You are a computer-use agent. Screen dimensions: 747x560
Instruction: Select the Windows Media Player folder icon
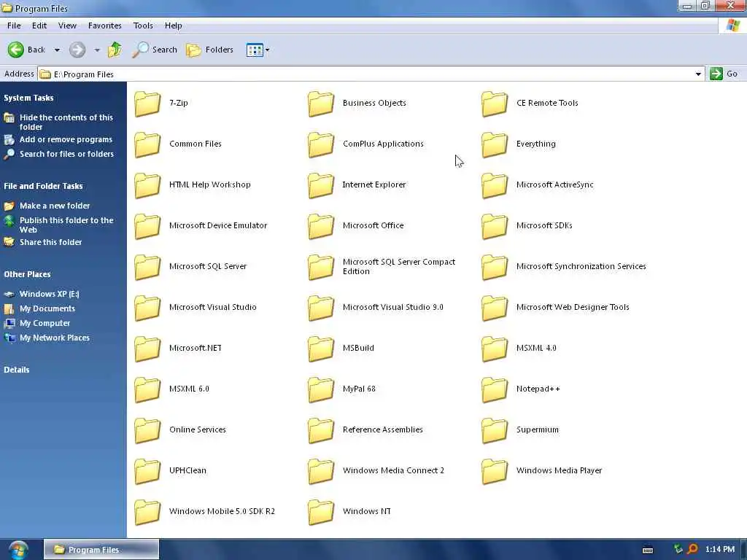(495, 472)
